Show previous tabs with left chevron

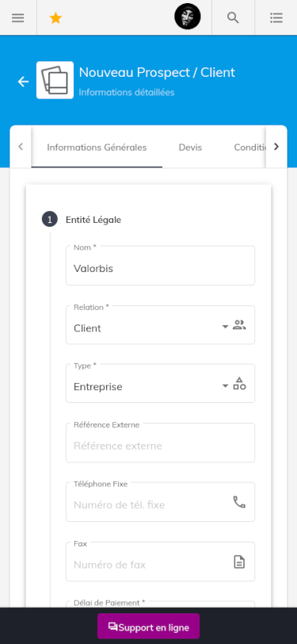pyautogui.click(x=21, y=147)
